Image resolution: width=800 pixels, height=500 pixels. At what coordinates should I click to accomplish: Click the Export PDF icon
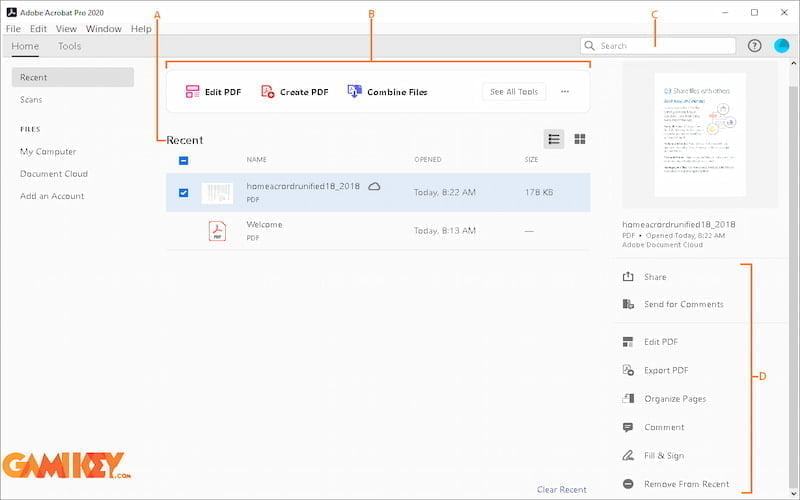click(628, 370)
